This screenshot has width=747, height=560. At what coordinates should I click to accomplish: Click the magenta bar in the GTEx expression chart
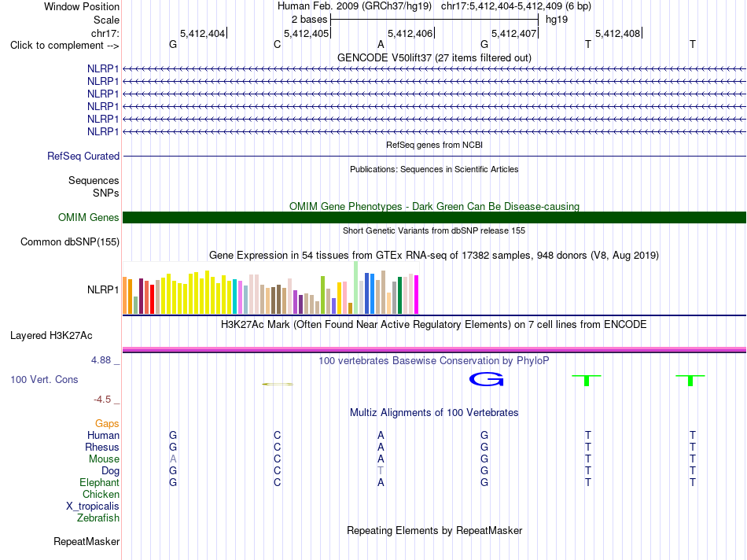[x=417, y=294]
